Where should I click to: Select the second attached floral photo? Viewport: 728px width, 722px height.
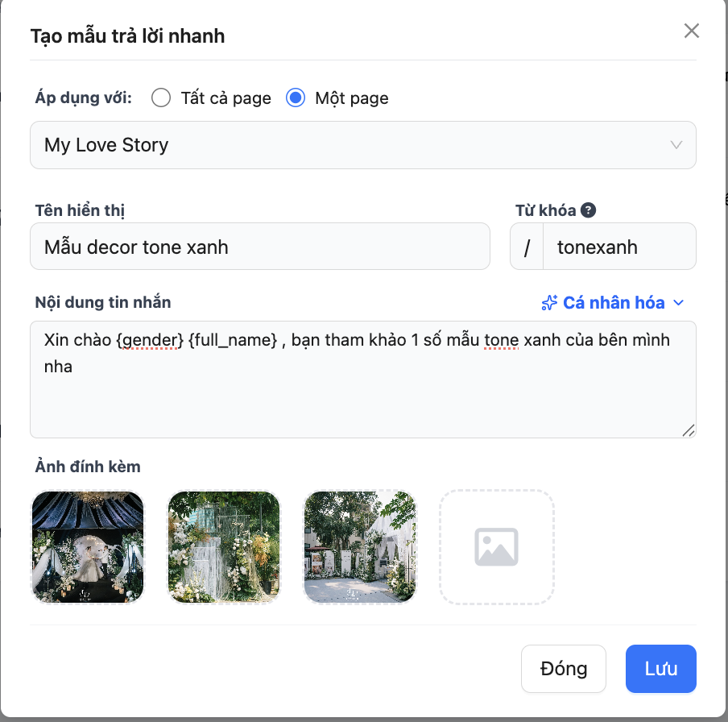click(223, 547)
